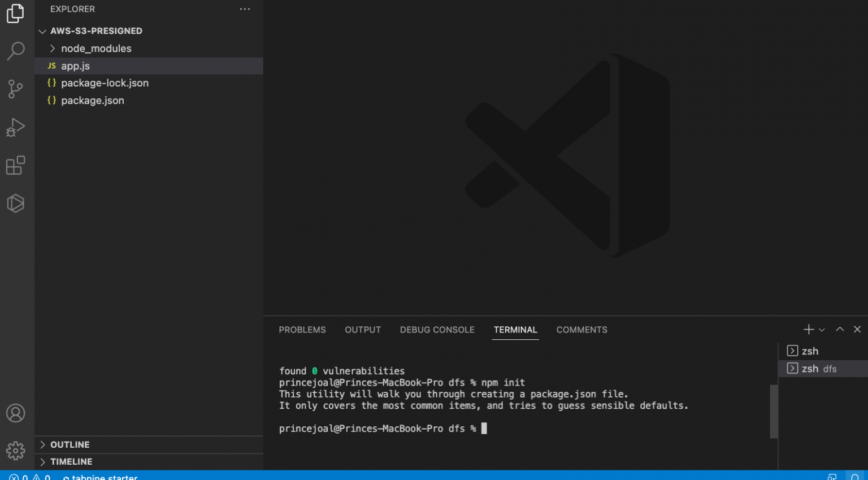This screenshot has width=868, height=480.
Task: Open package.json file
Action: pos(93,101)
